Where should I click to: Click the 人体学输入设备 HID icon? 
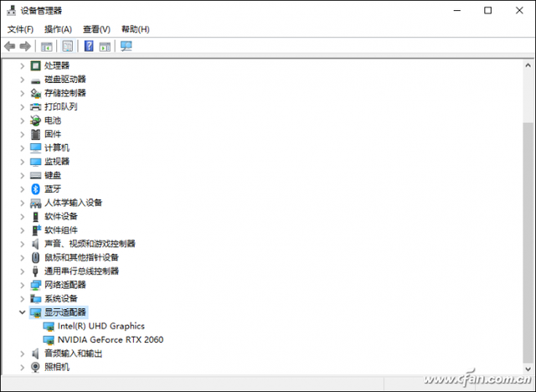pos(35,203)
